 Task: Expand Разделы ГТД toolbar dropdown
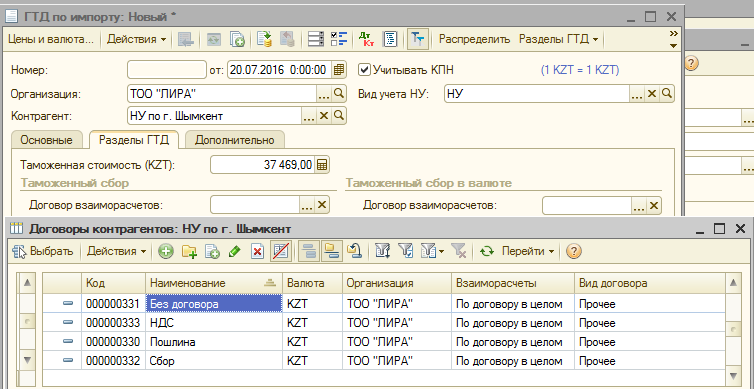coord(558,39)
